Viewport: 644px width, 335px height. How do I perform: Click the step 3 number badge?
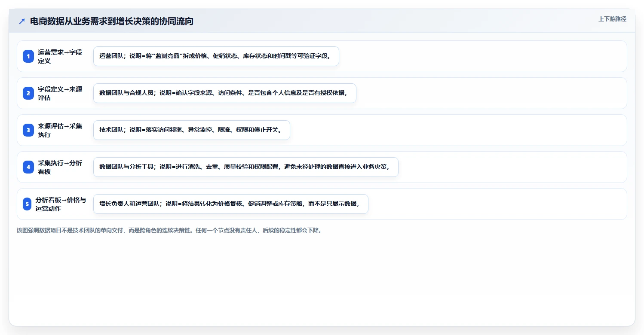28,130
